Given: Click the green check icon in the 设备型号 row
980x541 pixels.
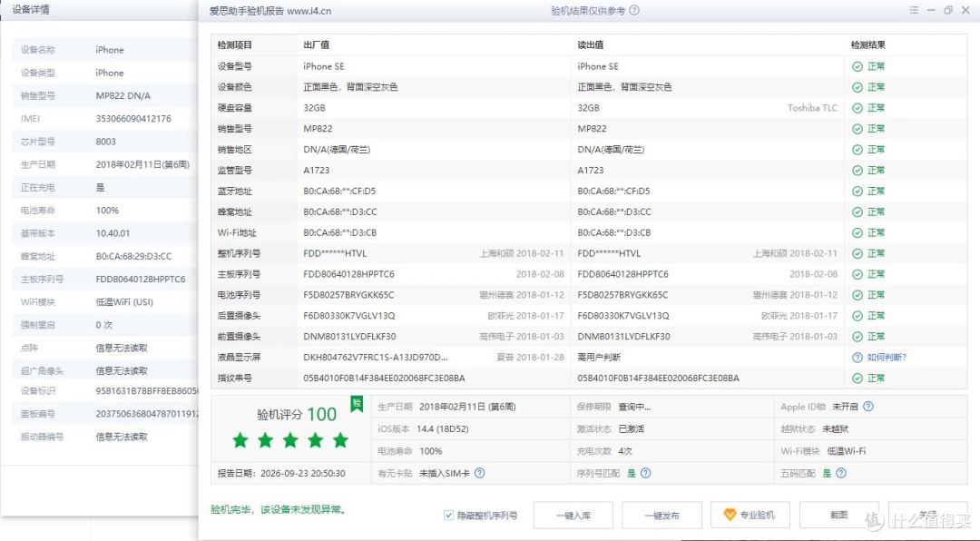Looking at the screenshot, I should (857, 66).
